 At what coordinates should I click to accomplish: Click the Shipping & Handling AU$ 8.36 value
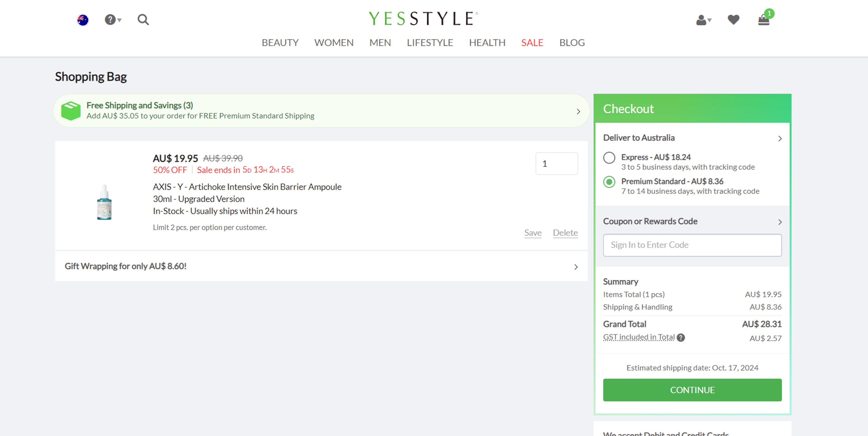pyautogui.click(x=765, y=307)
